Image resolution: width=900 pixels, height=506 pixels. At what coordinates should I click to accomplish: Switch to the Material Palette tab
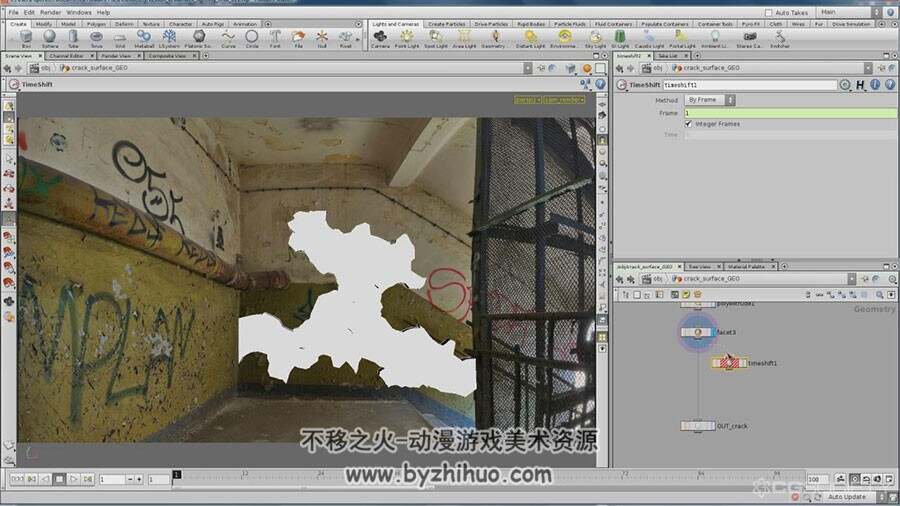click(x=746, y=267)
